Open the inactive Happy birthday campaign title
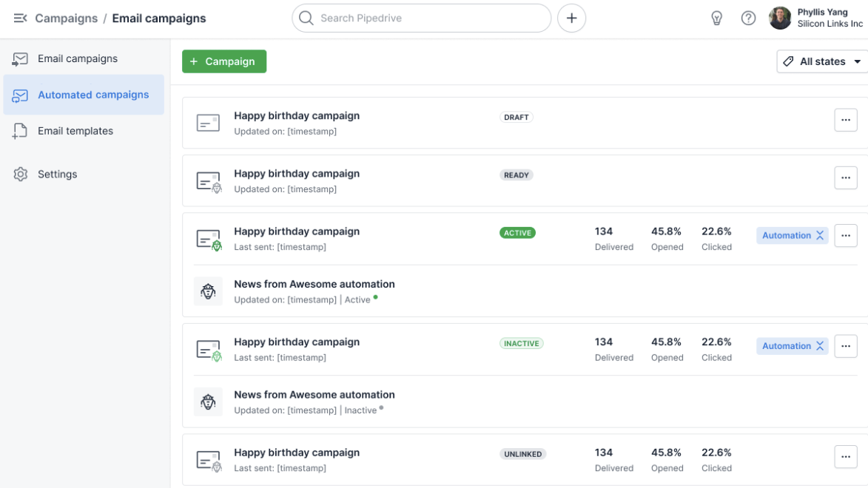Screen dimensions: 868x488 (297, 342)
